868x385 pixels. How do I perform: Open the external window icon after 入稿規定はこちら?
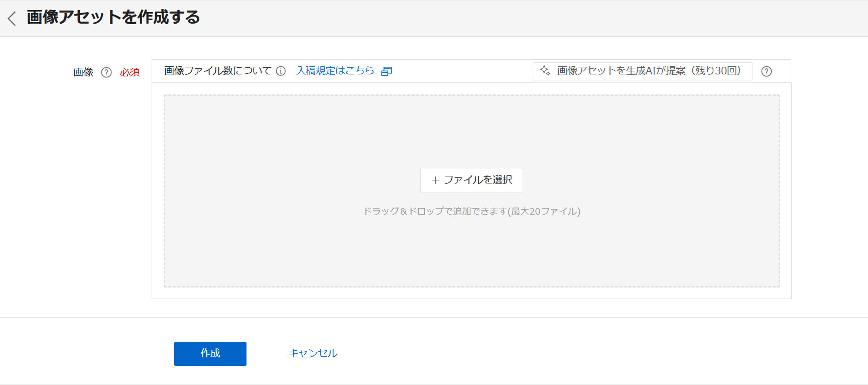pos(387,71)
